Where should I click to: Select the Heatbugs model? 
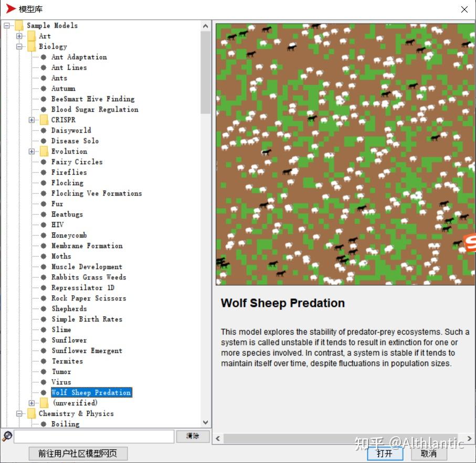tap(67, 214)
